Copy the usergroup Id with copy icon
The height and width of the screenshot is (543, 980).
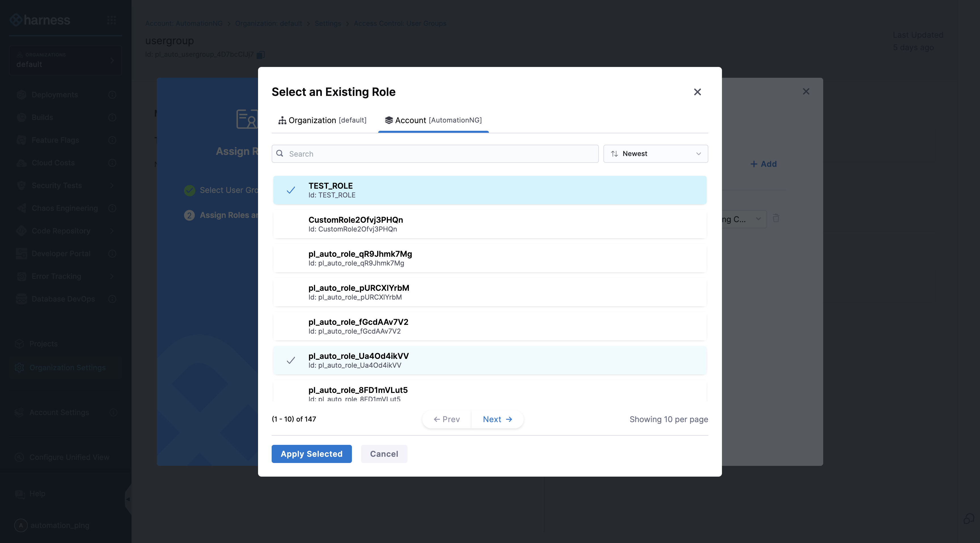(x=261, y=55)
